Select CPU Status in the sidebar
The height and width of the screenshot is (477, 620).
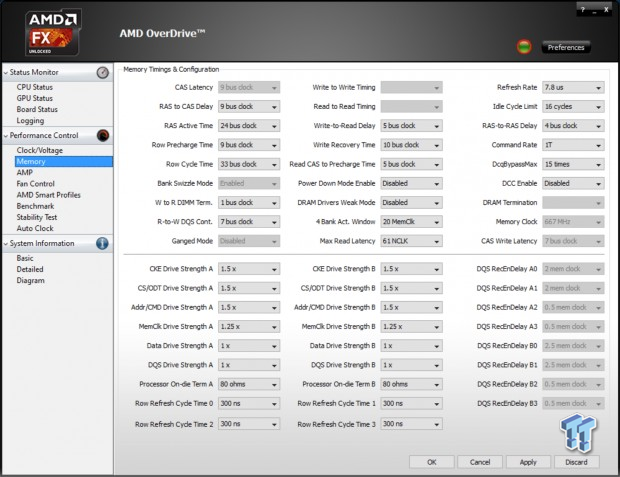click(x=36, y=87)
